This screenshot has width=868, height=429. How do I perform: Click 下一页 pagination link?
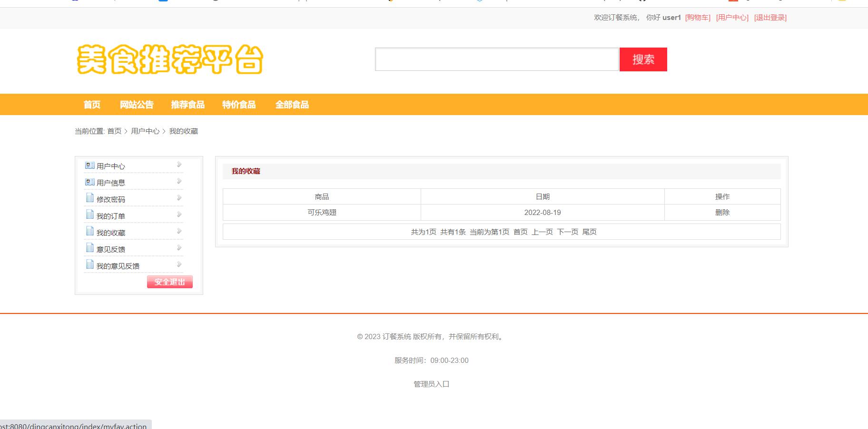coord(568,232)
